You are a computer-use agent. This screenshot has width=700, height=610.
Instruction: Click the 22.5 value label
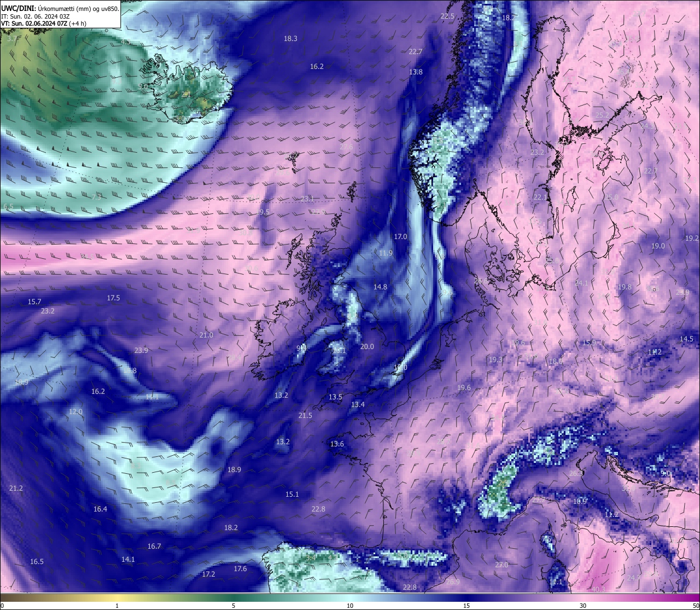[x=447, y=16]
